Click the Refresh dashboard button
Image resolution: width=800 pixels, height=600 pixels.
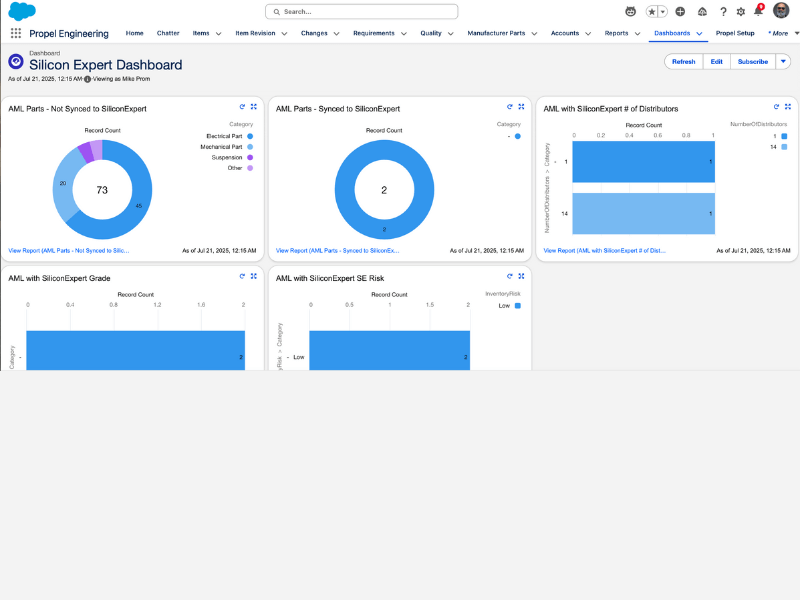(684, 62)
